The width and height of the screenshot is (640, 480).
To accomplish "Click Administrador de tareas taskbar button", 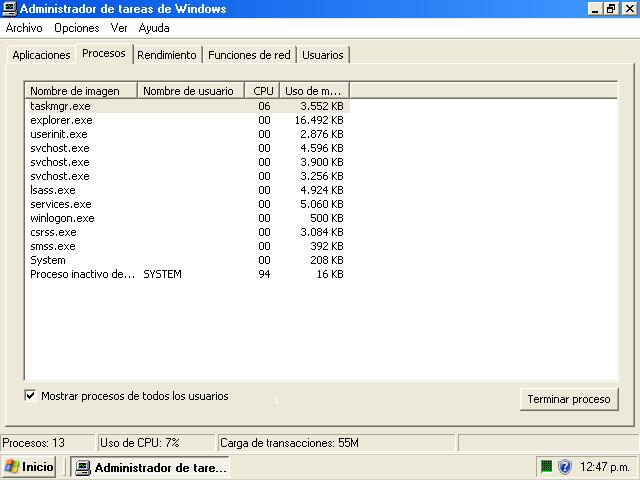I will click(x=151, y=467).
